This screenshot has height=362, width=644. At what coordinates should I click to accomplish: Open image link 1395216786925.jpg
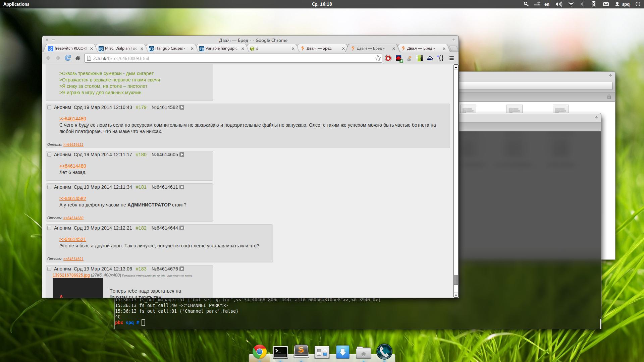coord(71,275)
